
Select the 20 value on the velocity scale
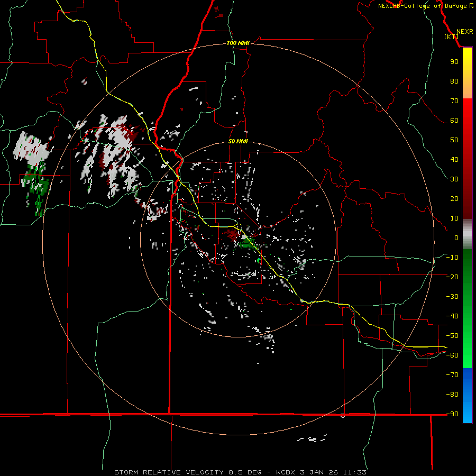454,199
